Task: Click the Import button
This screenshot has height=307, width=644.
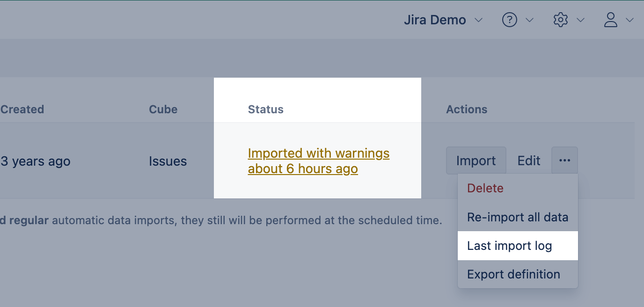Action: pyautogui.click(x=476, y=161)
